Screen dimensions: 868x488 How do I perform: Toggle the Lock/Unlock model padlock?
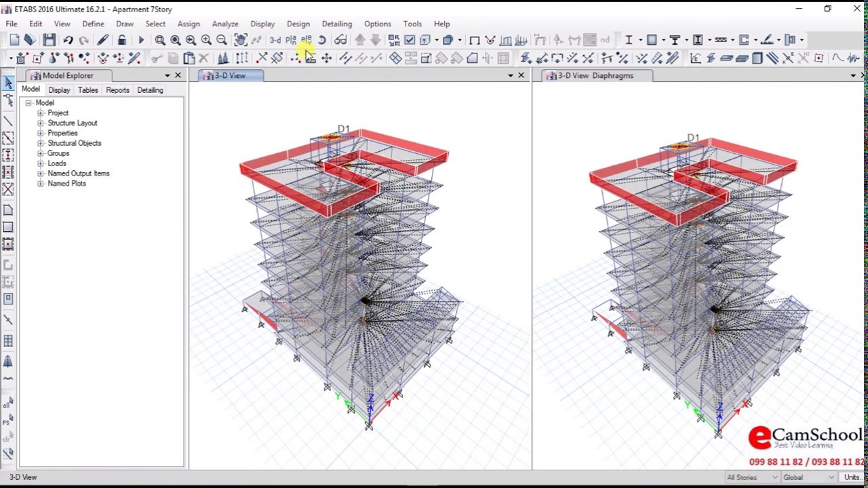coord(121,40)
